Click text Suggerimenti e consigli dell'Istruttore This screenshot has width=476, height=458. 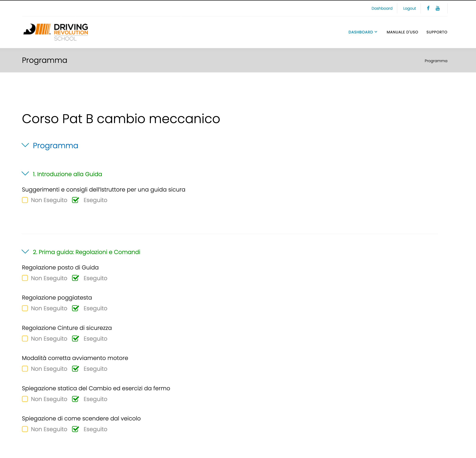click(x=103, y=189)
